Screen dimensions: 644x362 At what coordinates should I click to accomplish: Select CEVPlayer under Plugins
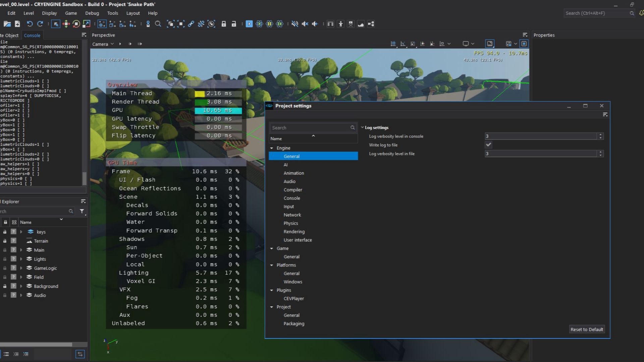(293, 299)
